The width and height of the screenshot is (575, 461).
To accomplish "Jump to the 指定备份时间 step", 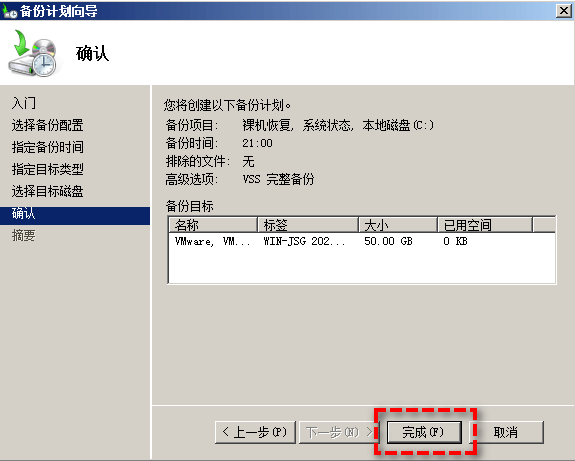I will (x=47, y=147).
